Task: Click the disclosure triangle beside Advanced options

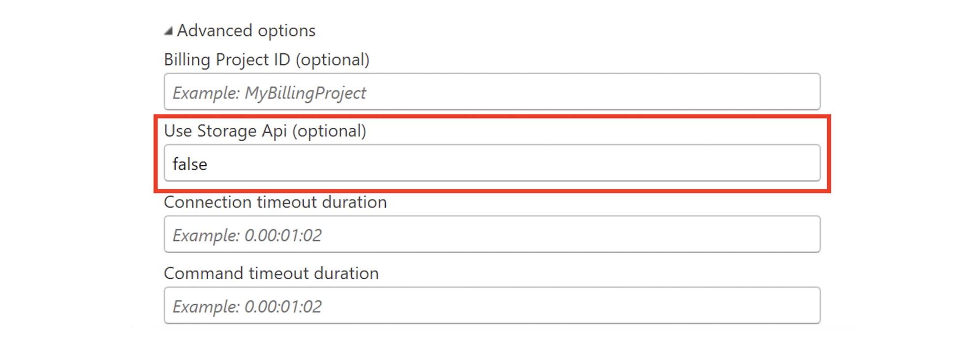Action: (170, 30)
